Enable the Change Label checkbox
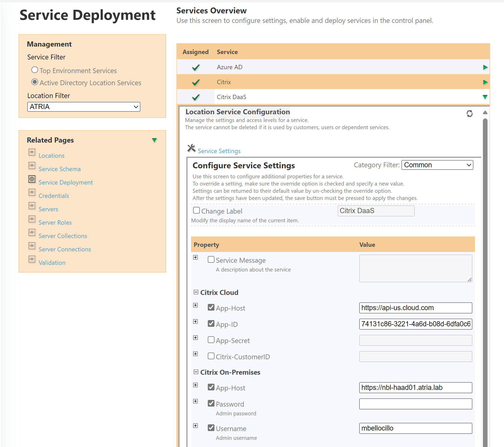 click(x=196, y=211)
